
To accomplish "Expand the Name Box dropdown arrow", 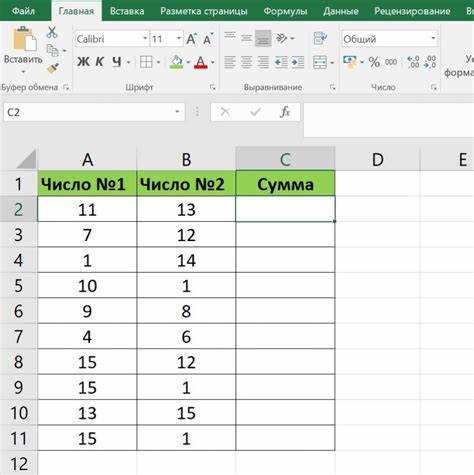I will pyautogui.click(x=177, y=112).
